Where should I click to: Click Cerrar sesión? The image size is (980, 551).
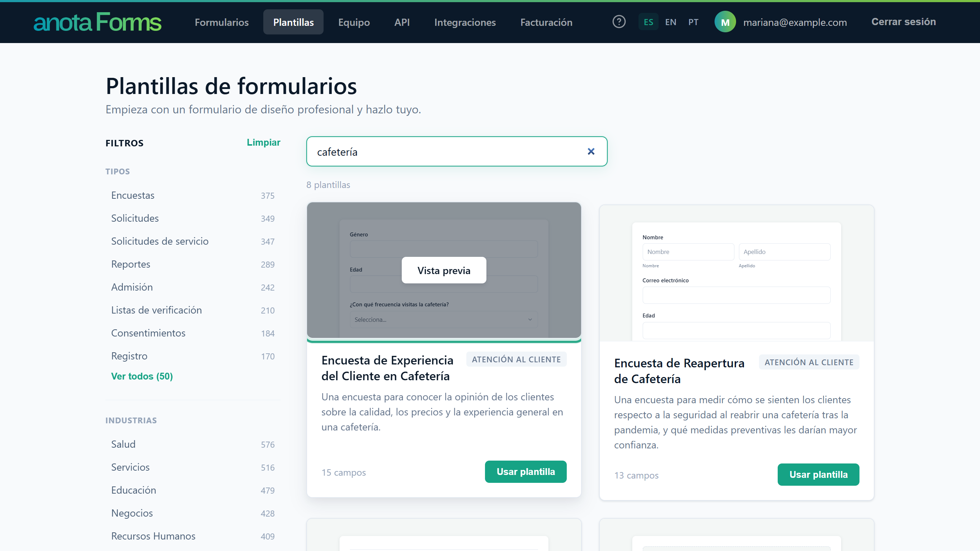[904, 22]
